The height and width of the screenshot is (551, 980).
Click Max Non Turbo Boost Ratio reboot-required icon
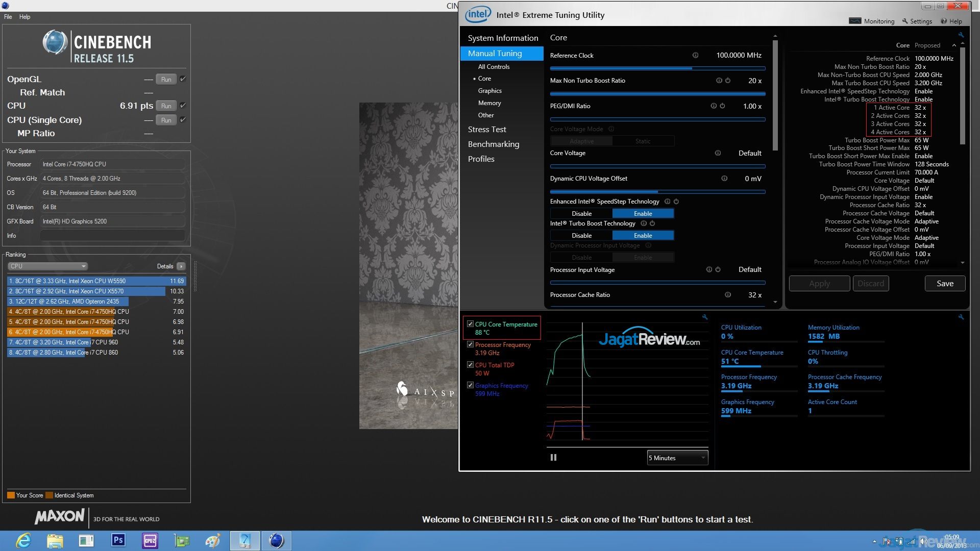pos(728,81)
